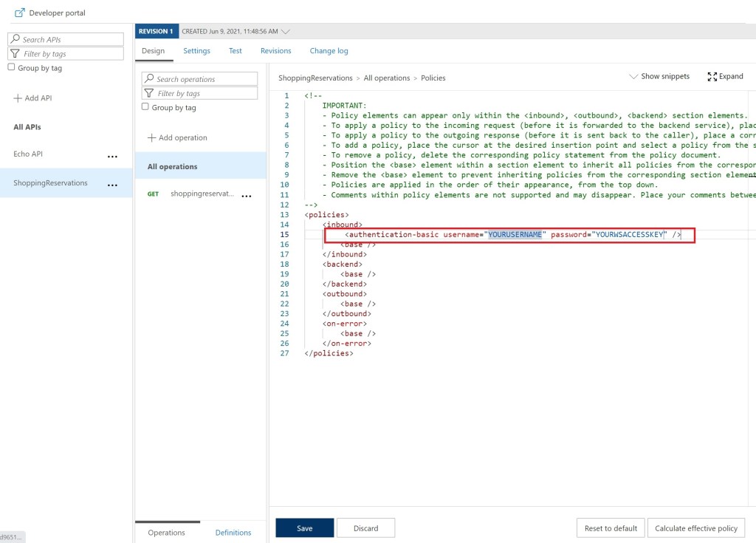Image resolution: width=756 pixels, height=543 pixels.
Task: Click the plus icon for Add operation
Action: tap(152, 138)
